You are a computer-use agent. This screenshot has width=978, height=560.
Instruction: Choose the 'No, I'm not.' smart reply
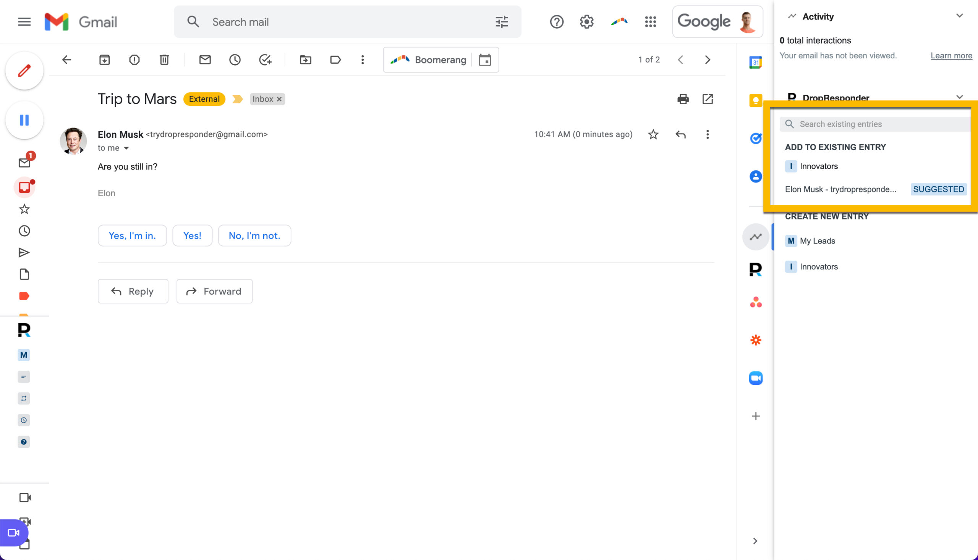pos(254,236)
